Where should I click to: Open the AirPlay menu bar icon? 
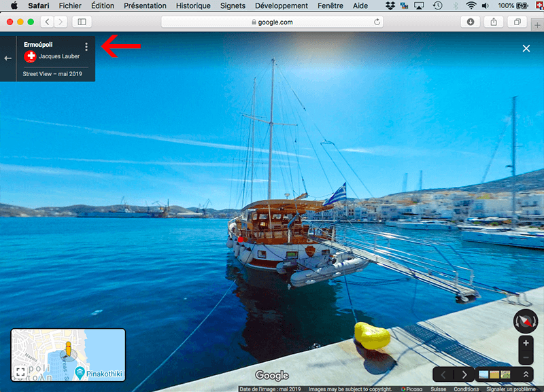click(419, 5)
